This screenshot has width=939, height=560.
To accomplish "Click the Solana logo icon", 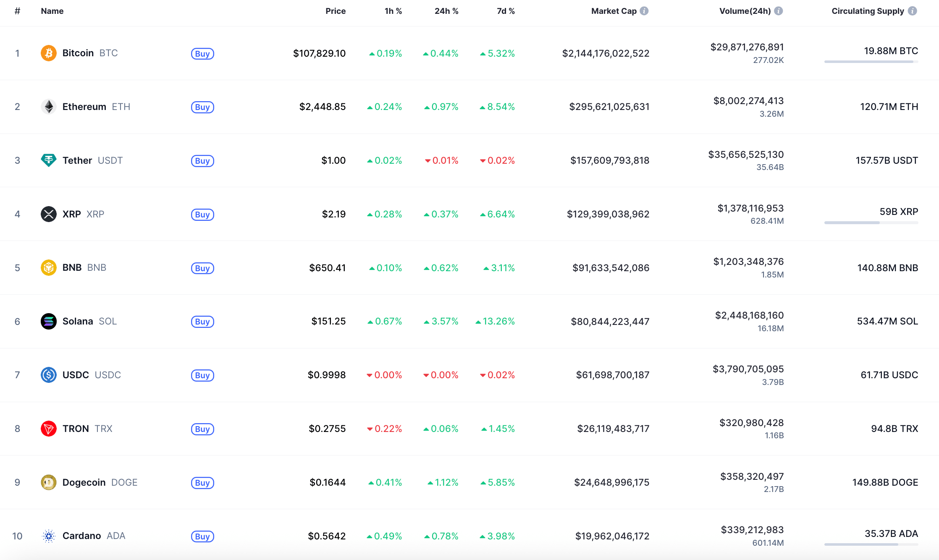I will point(49,322).
